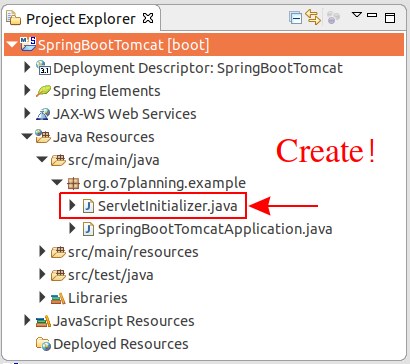Select ServletInitializer.java file

[167, 206]
